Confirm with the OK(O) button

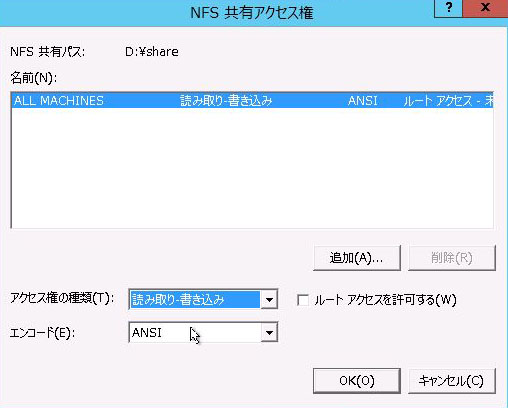pos(357,381)
